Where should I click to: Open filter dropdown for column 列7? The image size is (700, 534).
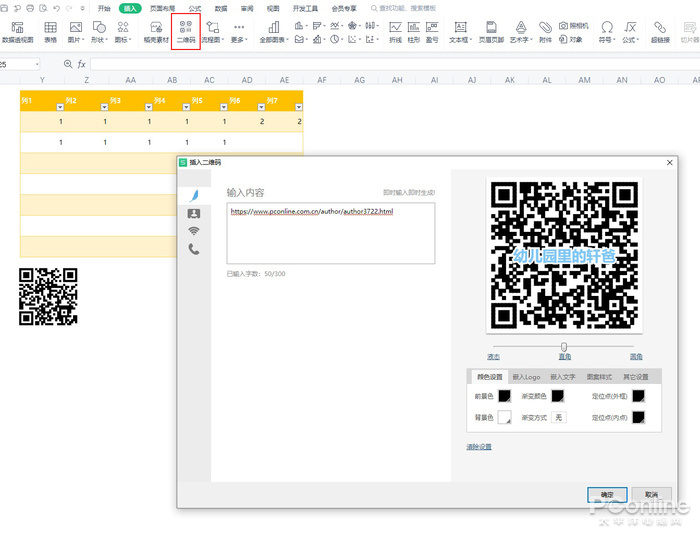299,107
